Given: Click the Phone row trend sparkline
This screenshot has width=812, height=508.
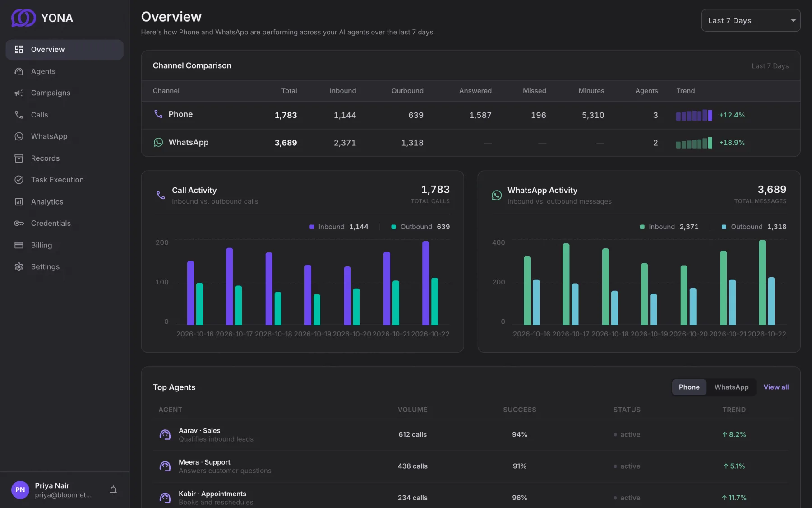Looking at the screenshot, I should pyautogui.click(x=694, y=115).
